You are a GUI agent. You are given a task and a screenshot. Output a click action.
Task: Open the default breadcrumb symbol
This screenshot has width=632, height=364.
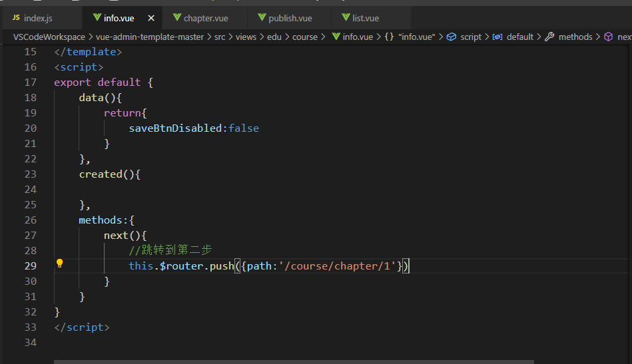click(x=520, y=37)
